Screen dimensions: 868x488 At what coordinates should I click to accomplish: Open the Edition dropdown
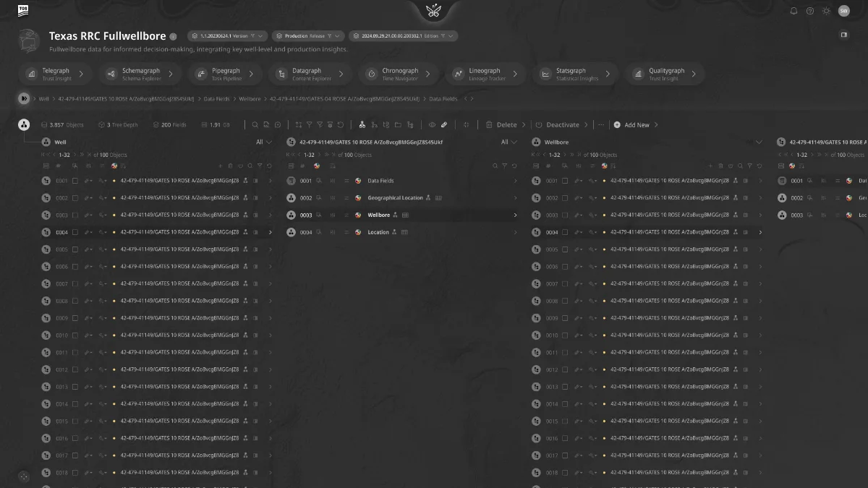[x=404, y=36]
